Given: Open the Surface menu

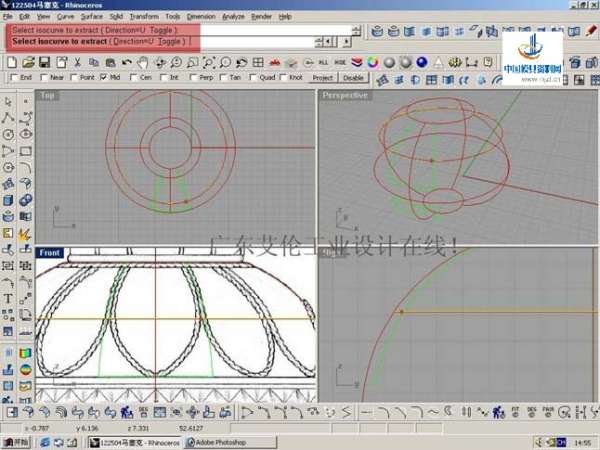Looking at the screenshot, I should pyautogui.click(x=92, y=16).
